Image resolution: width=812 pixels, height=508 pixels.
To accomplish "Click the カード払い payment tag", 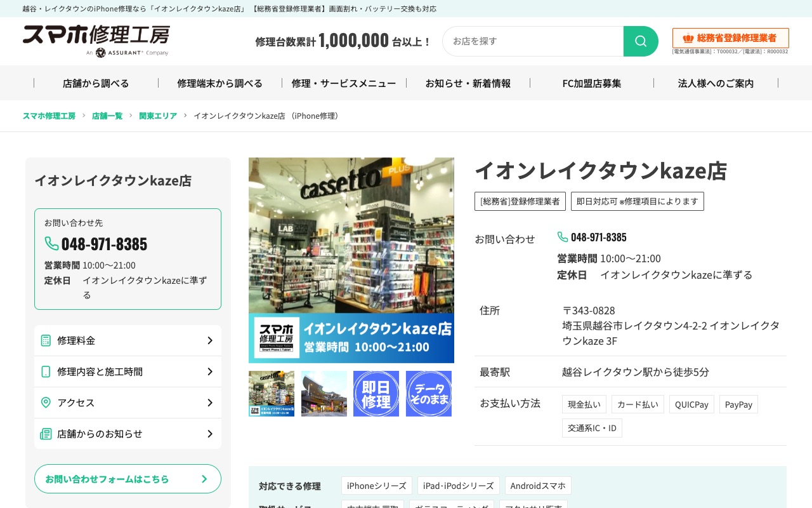I will [638, 404].
